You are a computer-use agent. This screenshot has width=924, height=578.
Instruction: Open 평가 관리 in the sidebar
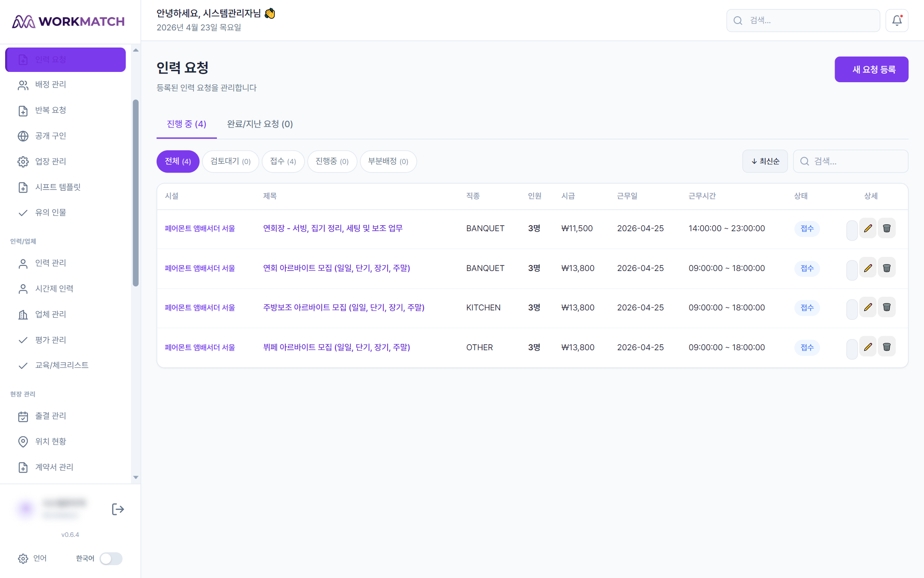point(65,340)
